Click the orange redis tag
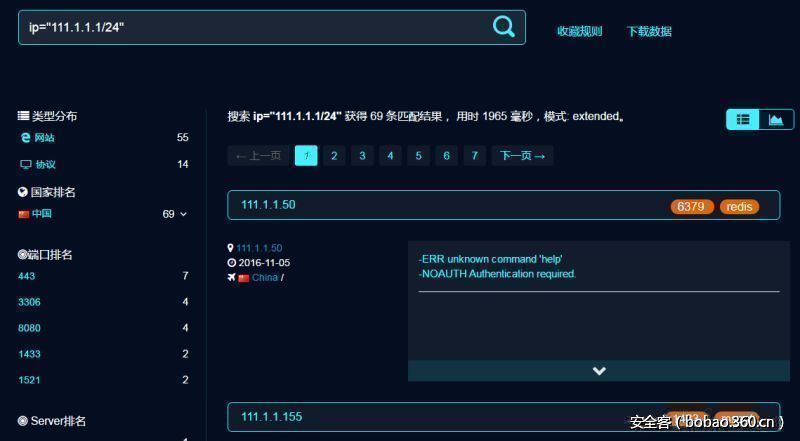800x441 pixels. pos(739,207)
